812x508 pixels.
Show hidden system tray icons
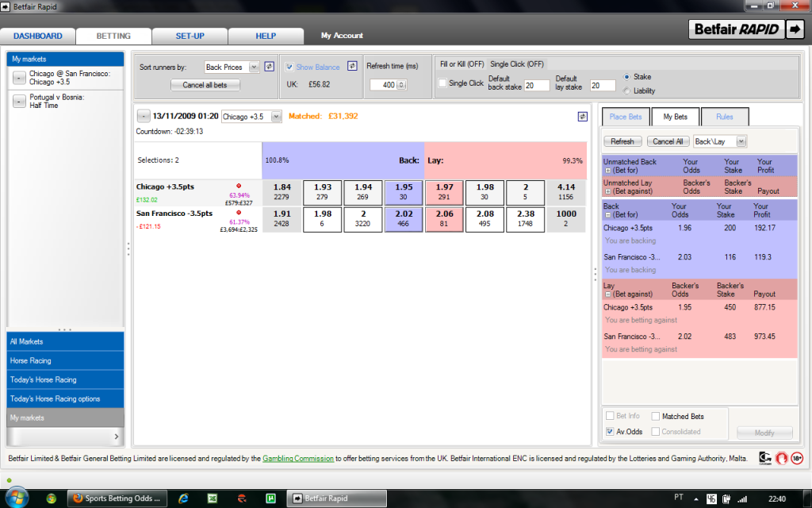696,499
